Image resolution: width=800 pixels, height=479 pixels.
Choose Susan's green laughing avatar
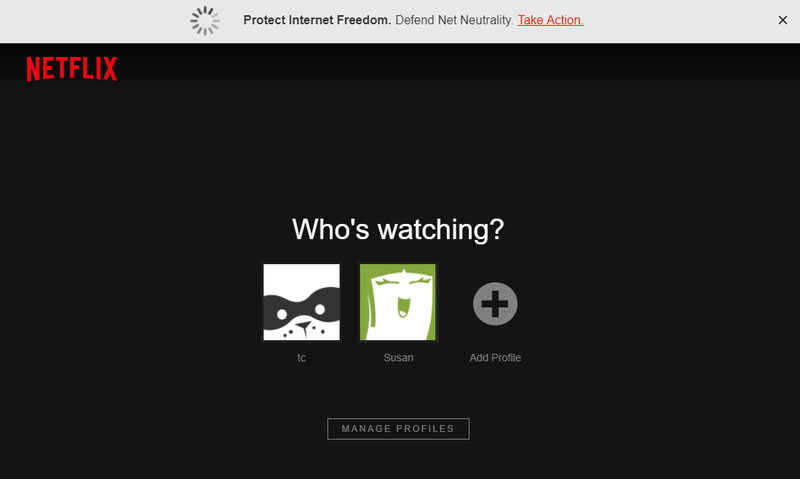point(398,302)
